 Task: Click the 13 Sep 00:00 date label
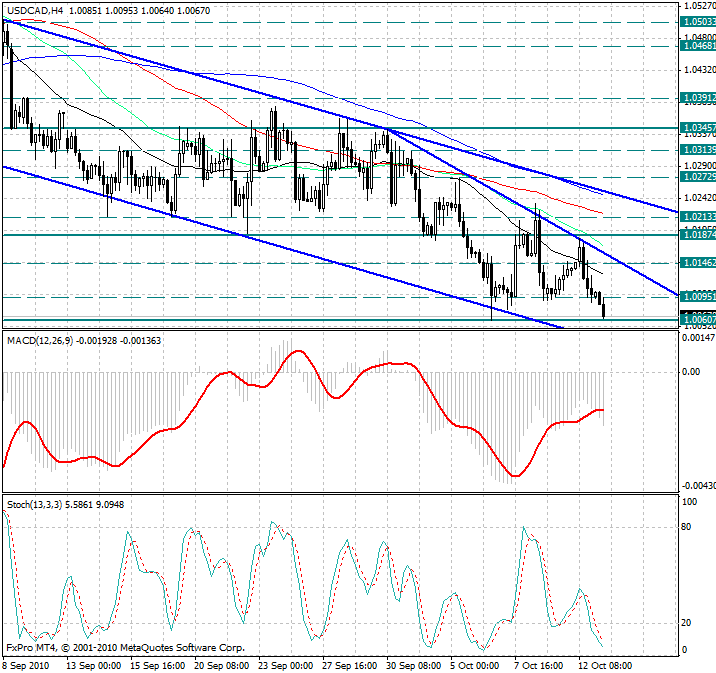click(94, 666)
